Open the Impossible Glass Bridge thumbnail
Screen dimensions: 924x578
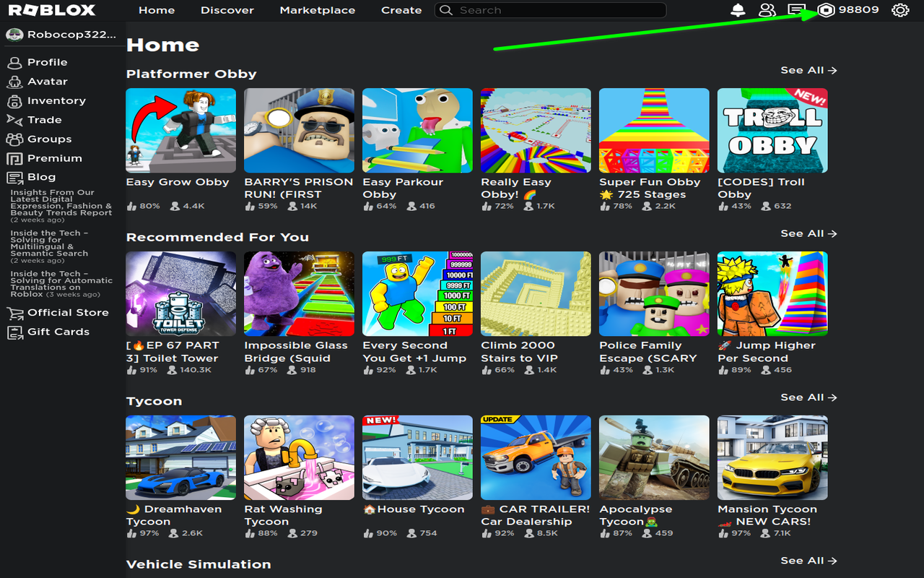(x=299, y=294)
